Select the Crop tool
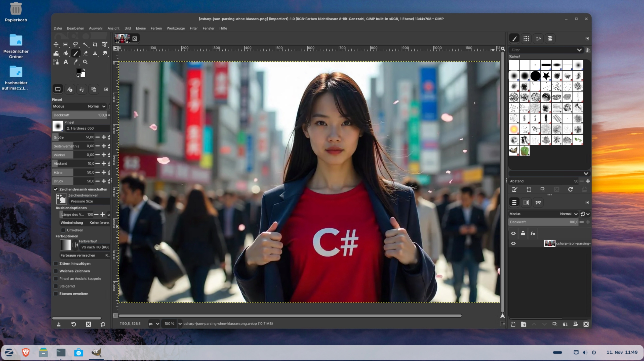This screenshot has width=644, height=361. click(95, 44)
